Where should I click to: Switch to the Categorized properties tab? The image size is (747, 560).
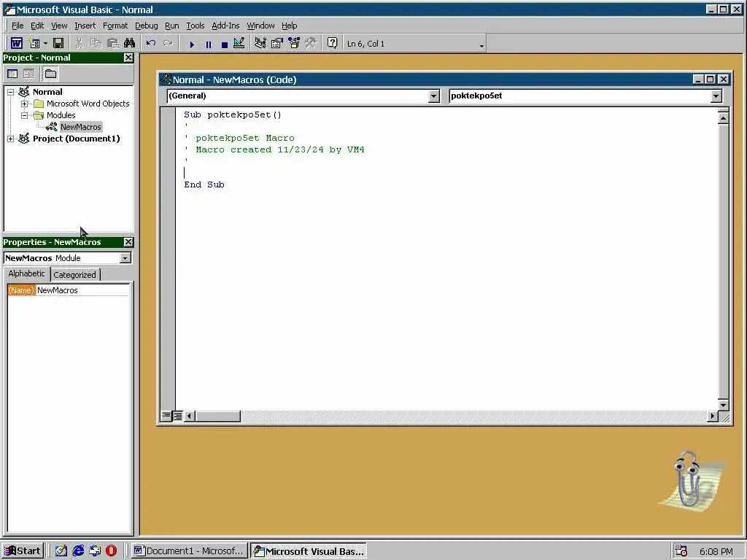[x=75, y=275]
